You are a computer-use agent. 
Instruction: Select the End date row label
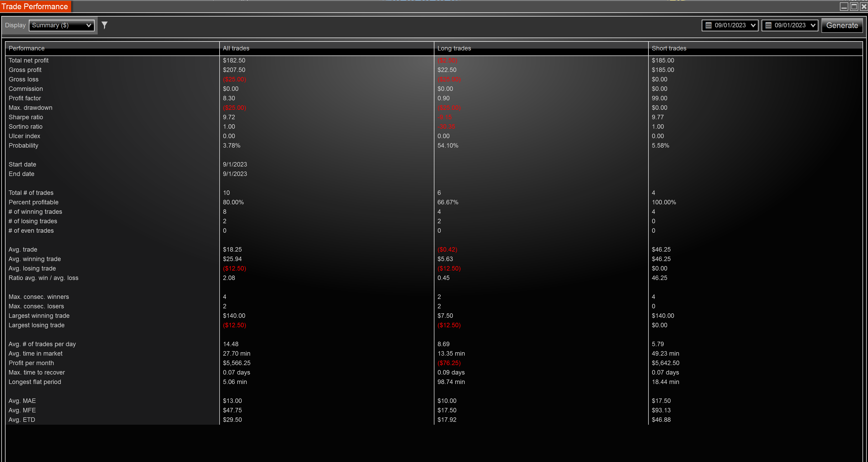[21, 174]
